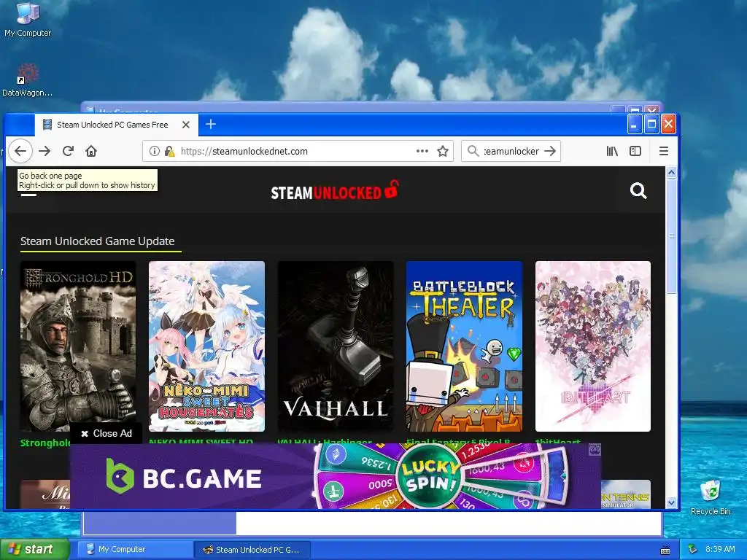
Task: Click the system tray network icon
Action: click(692, 549)
